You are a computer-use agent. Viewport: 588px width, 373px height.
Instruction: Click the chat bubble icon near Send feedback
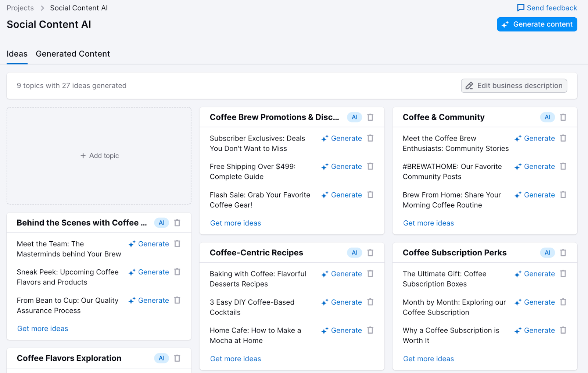tap(521, 7)
